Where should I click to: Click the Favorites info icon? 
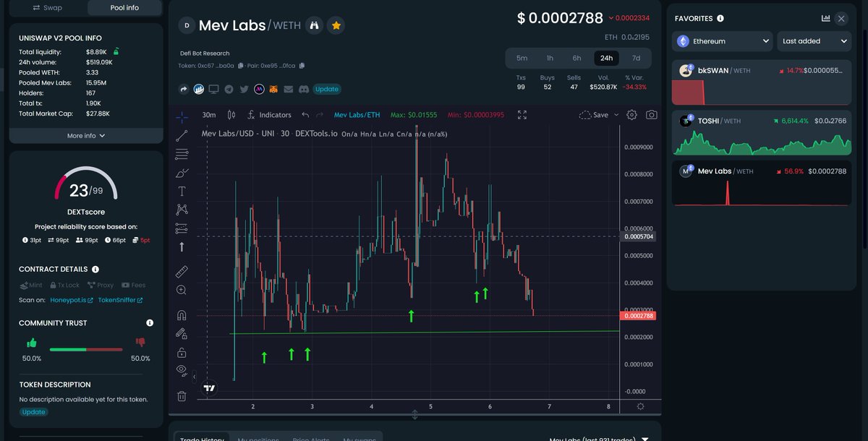coord(720,19)
